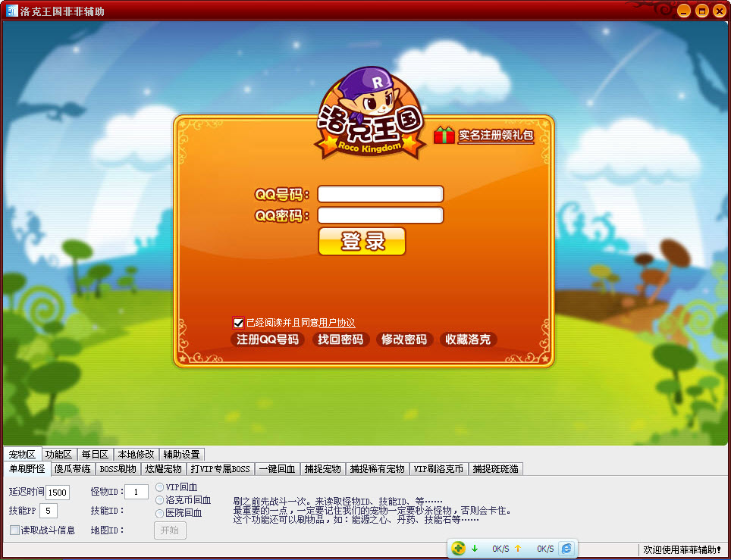Click the download speed 0K/S text

(500, 549)
